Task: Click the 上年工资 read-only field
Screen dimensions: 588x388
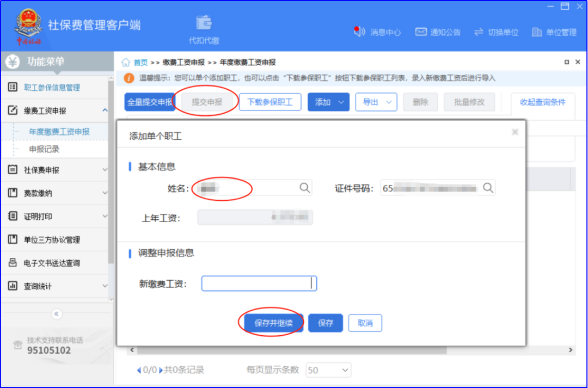Action: (255, 217)
